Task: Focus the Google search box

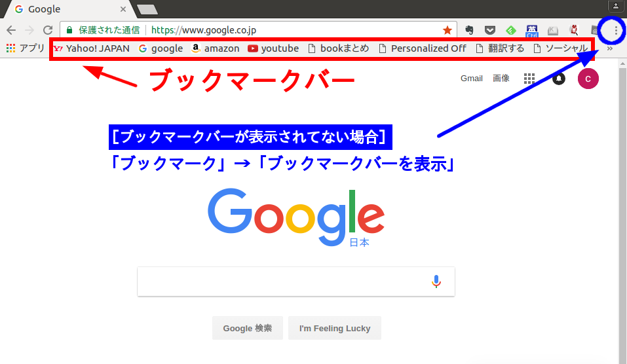Action: pyautogui.click(x=296, y=282)
